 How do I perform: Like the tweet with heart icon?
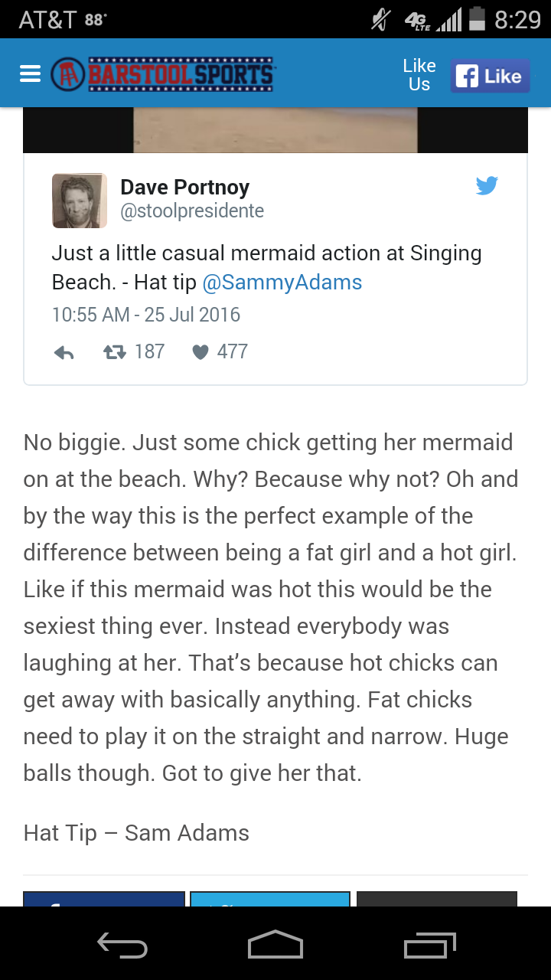(201, 352)
